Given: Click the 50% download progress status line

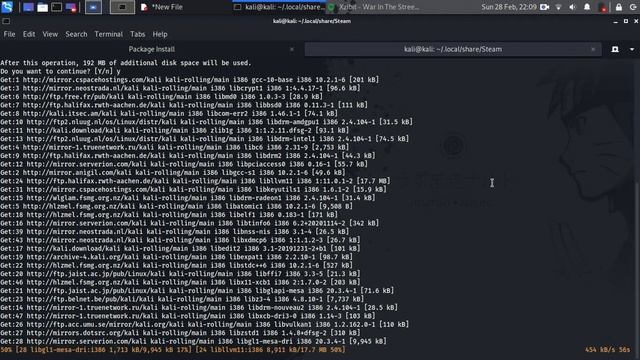Looking at the screenshot, I should coord(173,350).
